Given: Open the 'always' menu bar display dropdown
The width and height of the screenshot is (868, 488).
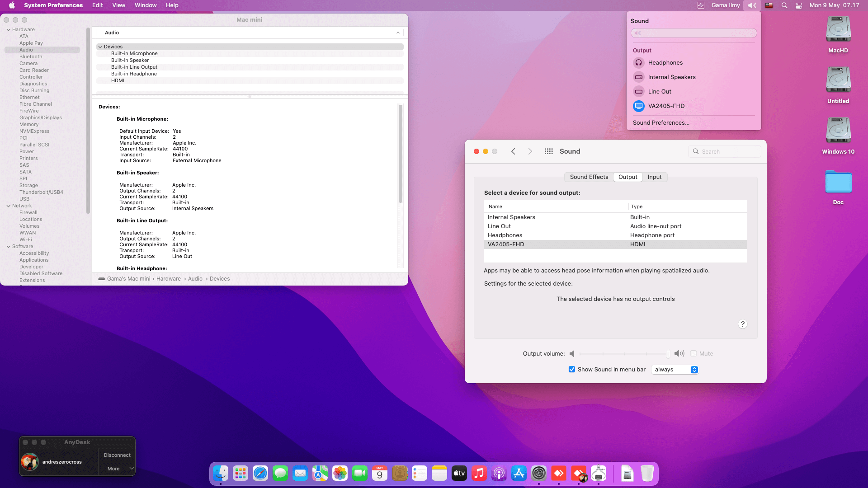Looking at the screenshot, I should pos(675,370).
